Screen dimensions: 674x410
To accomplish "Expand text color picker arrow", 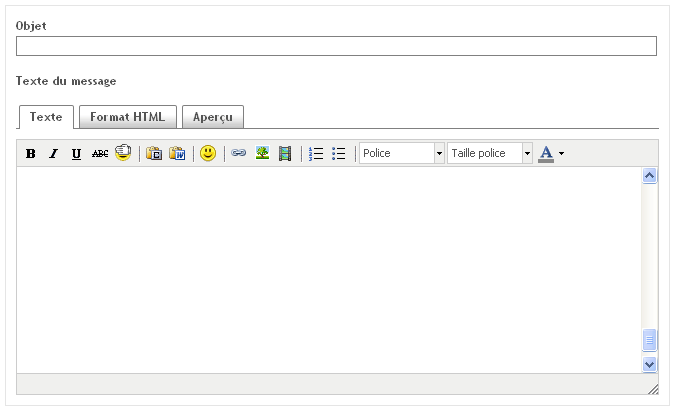I will tap(562, 154).
